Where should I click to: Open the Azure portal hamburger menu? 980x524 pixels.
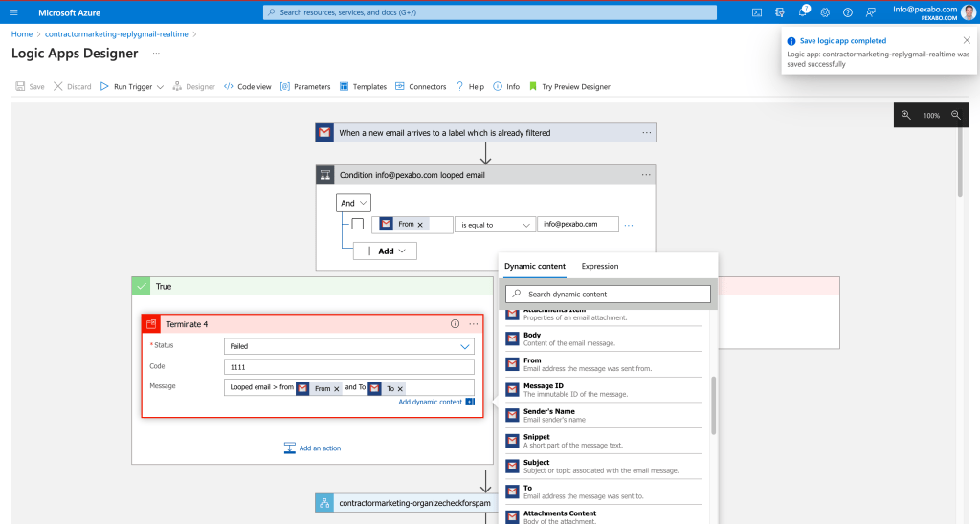pyautogui.click(x=13, y=12)
